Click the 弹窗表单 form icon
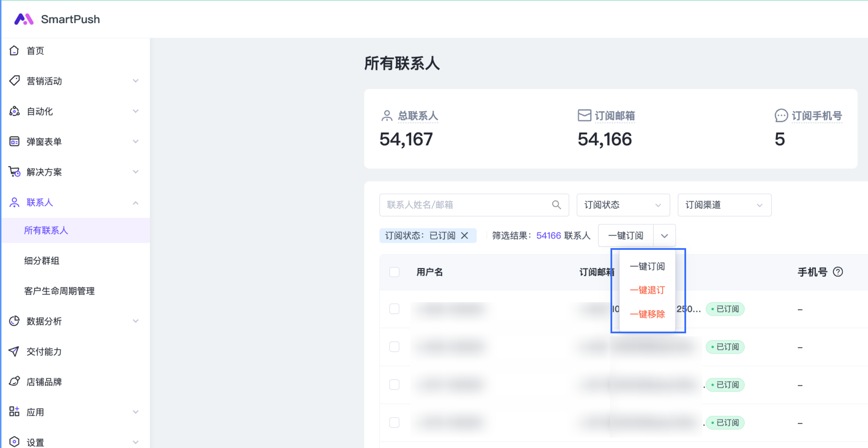The image size is (868, 448). pyautogui.click(x=14, y=141)
